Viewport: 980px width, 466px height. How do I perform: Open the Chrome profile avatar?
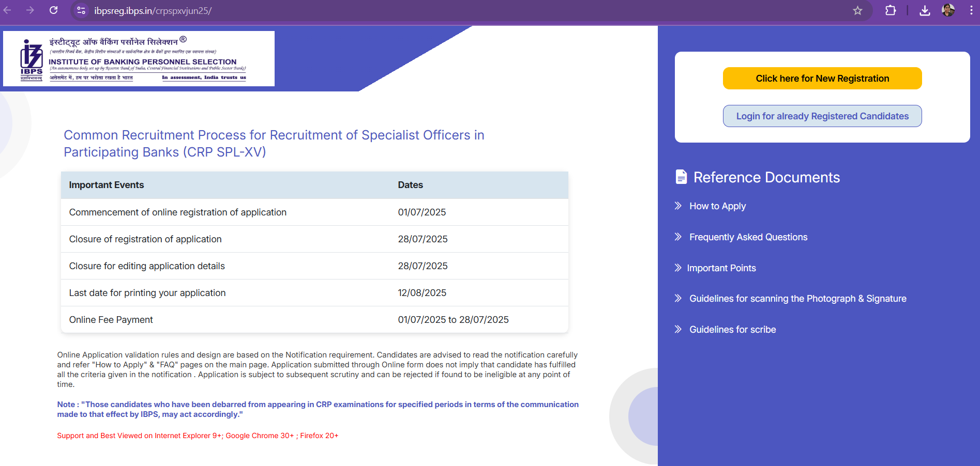(x=948, y=10)
